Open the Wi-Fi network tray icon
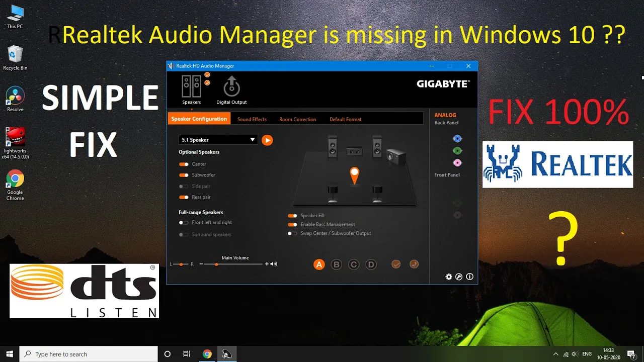644x362 pixels. pos(566,354)
